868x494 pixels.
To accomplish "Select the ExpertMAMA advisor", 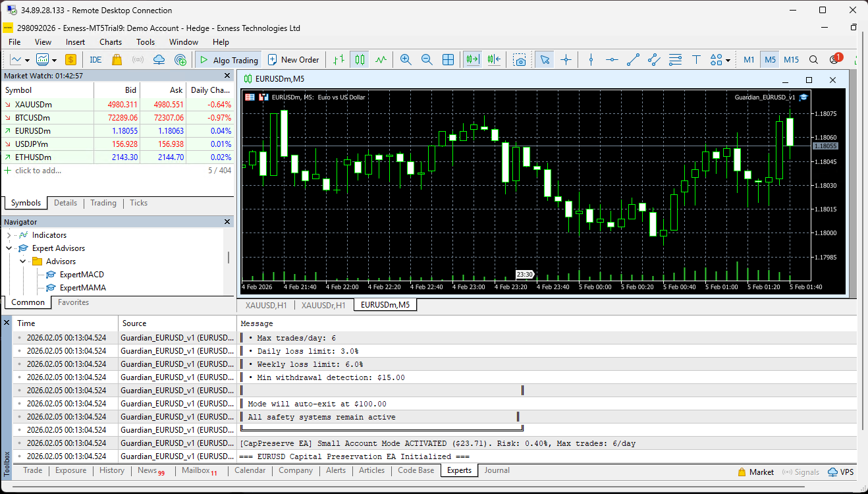I will point(82,288).
